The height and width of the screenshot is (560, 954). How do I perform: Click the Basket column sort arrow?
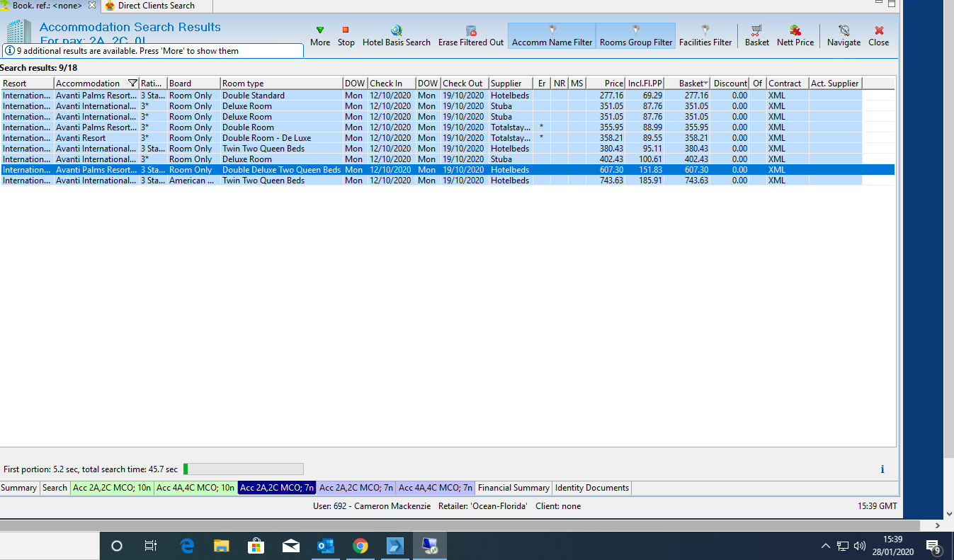705,84
